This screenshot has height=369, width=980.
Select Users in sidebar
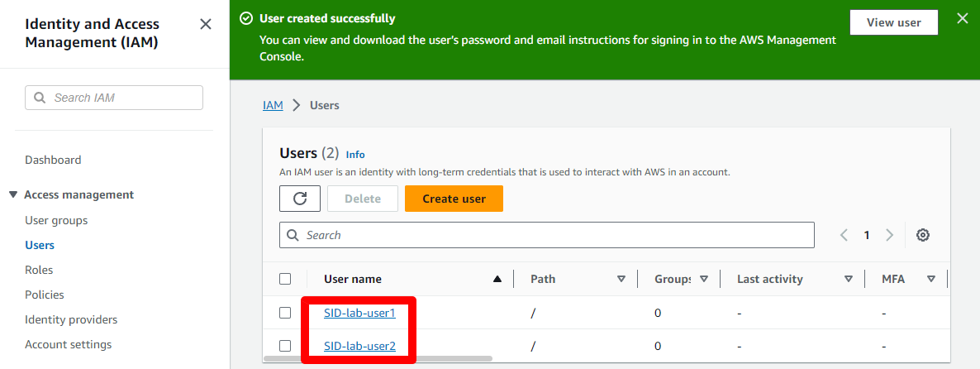click(40, 245)
